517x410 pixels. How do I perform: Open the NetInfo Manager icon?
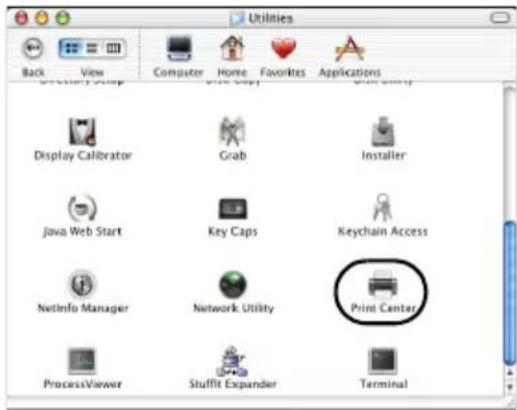82,284
